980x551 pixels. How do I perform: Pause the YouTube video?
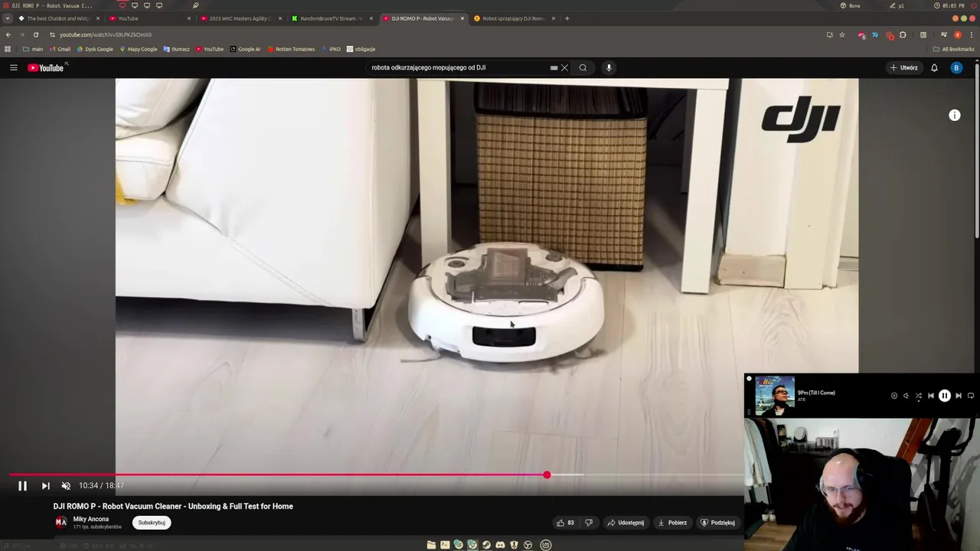(x=22, y=486)
